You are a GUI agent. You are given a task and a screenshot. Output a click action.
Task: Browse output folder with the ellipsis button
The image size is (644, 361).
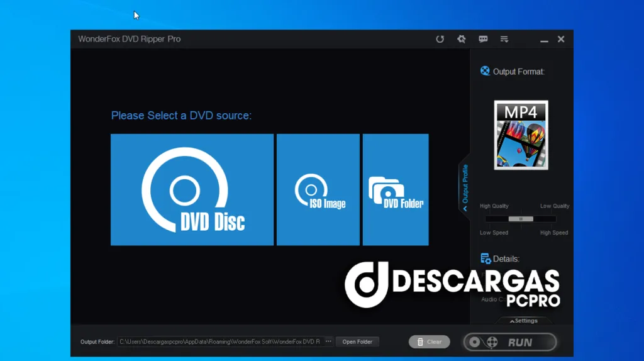[x=328, y=342]
